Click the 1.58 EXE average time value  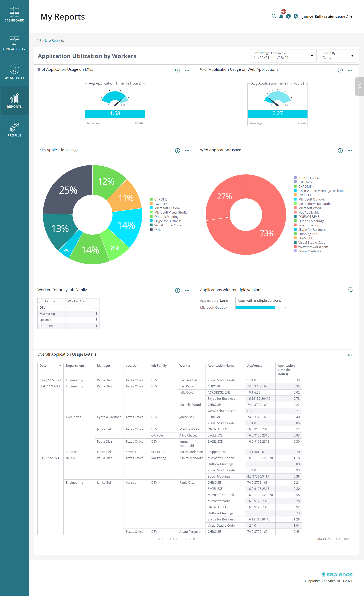[115, 113]
